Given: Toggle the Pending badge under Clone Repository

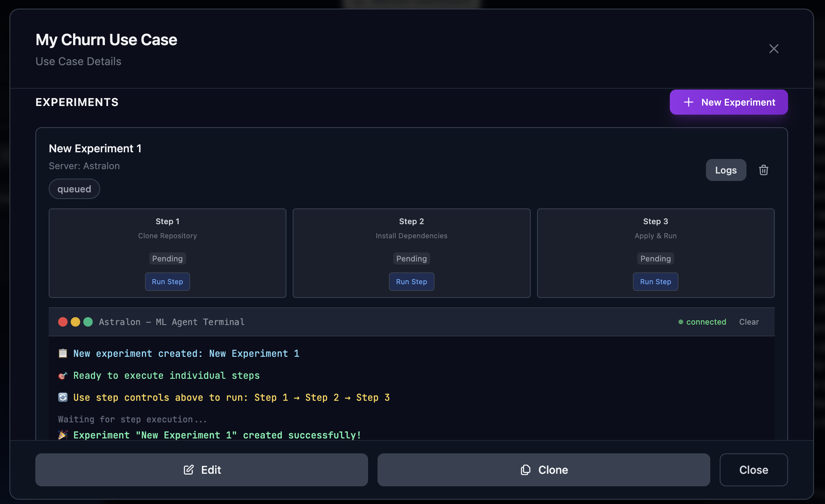Looking at the screenshot, I should point(167,258).
